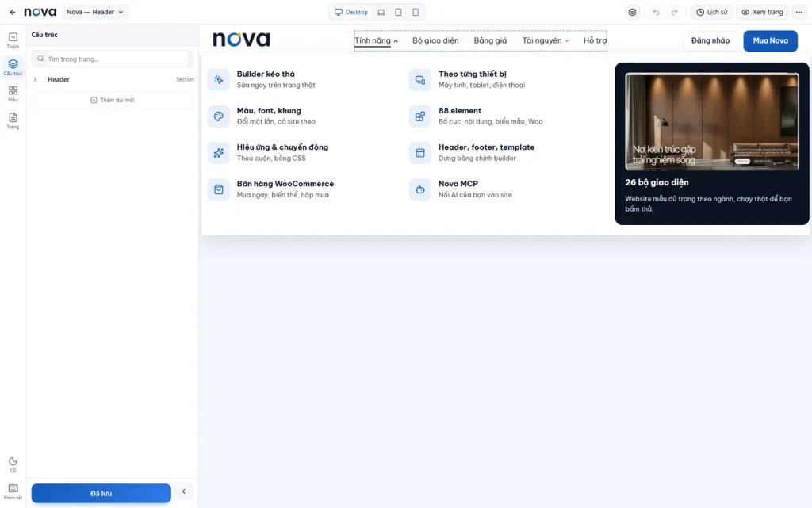Click the 26 bộ giao diện heading
Screen dimensions: 812x508
click(657, 182)
